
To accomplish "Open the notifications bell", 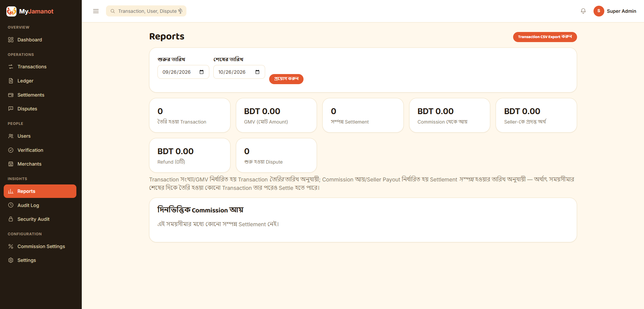I will [x=583, y=11].
